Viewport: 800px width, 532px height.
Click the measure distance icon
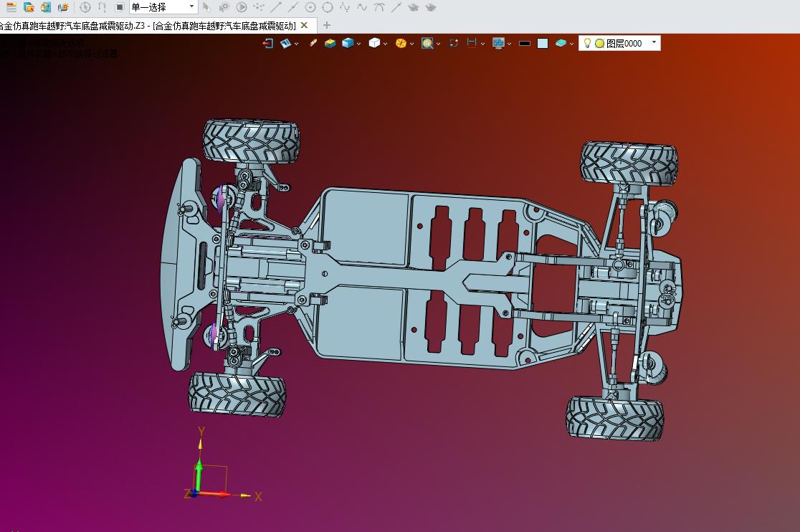472,43
